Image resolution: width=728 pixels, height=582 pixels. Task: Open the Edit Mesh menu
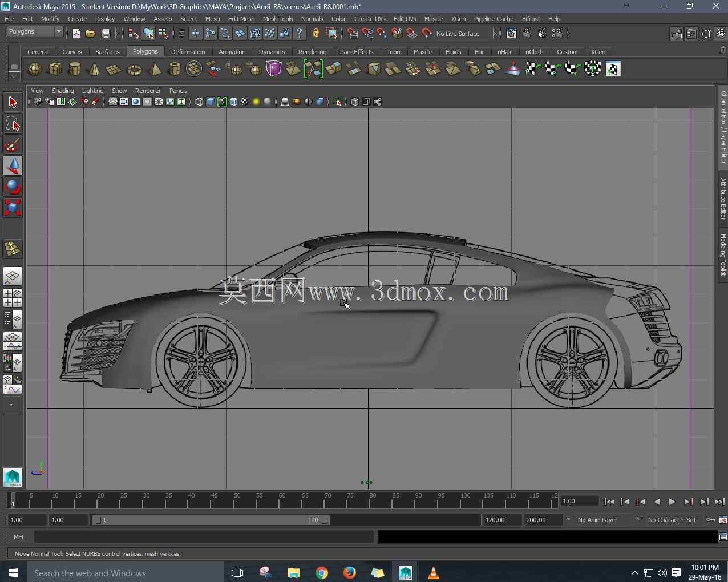pos(241,19)
